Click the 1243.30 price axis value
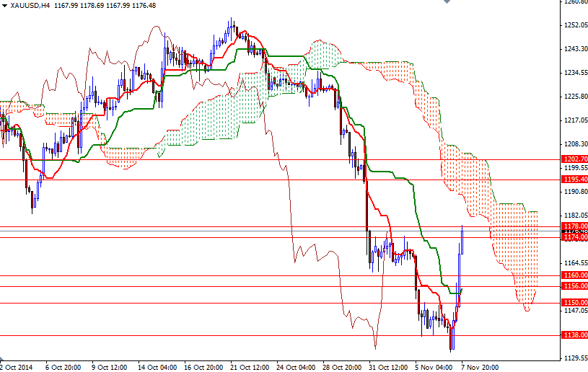588x372 pixels. click(576, 49)
